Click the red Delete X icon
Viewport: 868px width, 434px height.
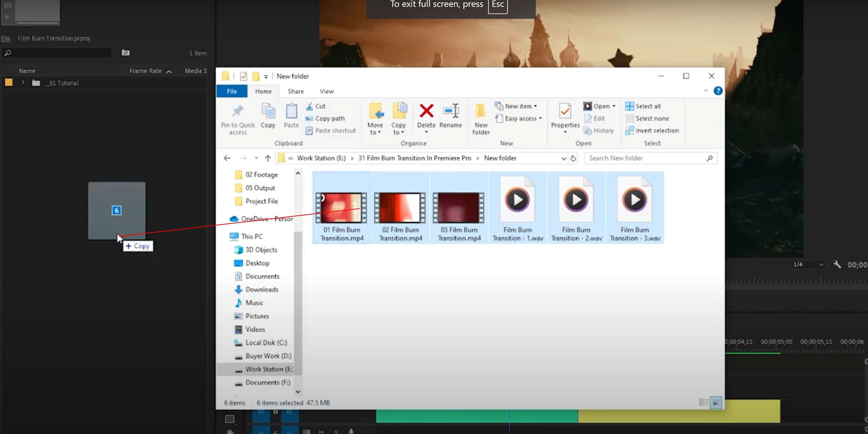click(x=426, y=111)
